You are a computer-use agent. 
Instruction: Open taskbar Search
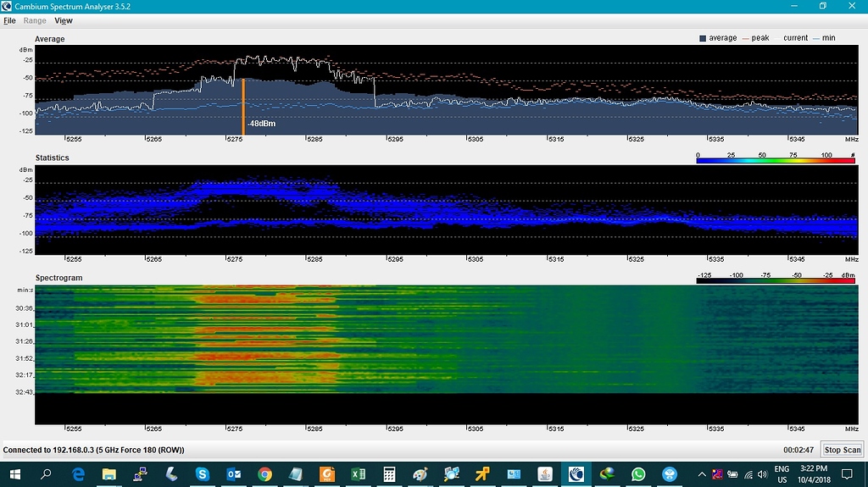pyautogui.click(x=46, y=474)
